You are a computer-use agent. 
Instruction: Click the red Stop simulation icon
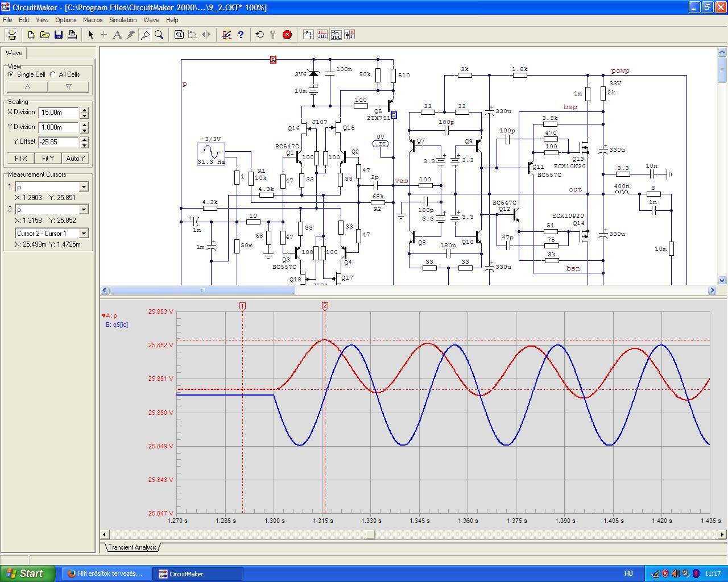287,35
